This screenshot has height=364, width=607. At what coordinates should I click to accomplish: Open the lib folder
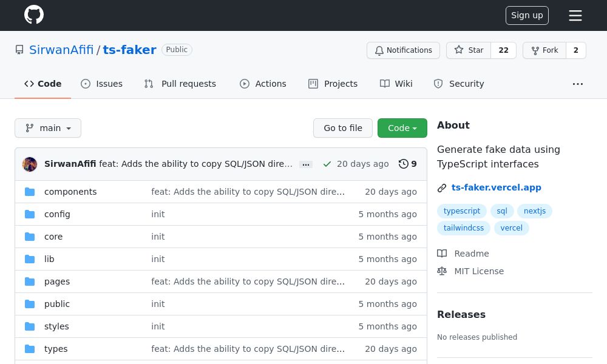pyautogui.click(x=49, y=259)
